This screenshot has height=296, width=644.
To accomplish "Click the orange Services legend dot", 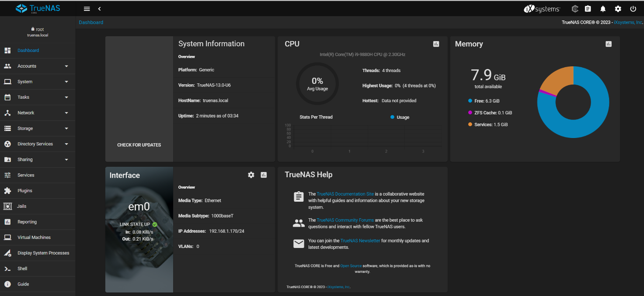I will [x=470, y=124].
